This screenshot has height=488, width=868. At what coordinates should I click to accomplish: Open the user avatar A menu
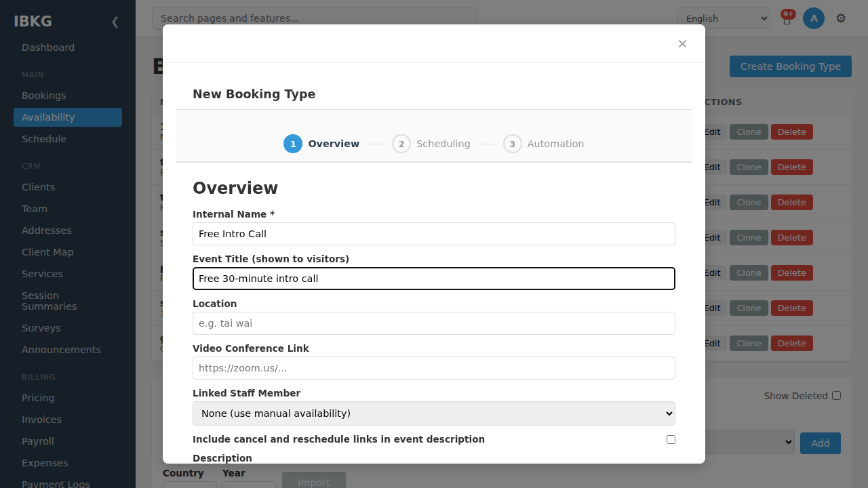[x=814, y=18]
